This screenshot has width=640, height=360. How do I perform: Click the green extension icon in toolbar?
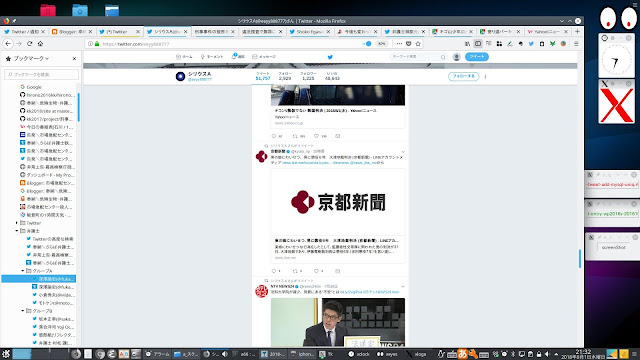point(552,44)
